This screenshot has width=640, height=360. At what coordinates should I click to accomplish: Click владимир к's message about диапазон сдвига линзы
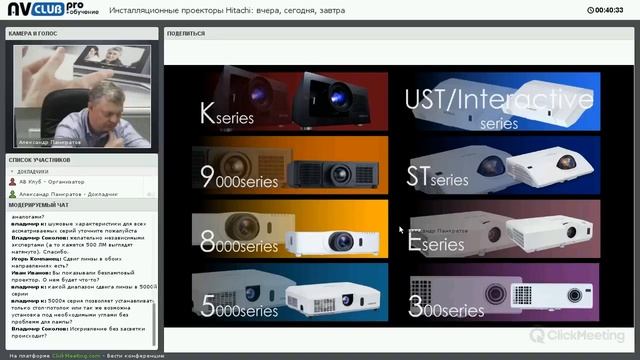(x=83, y=290)
